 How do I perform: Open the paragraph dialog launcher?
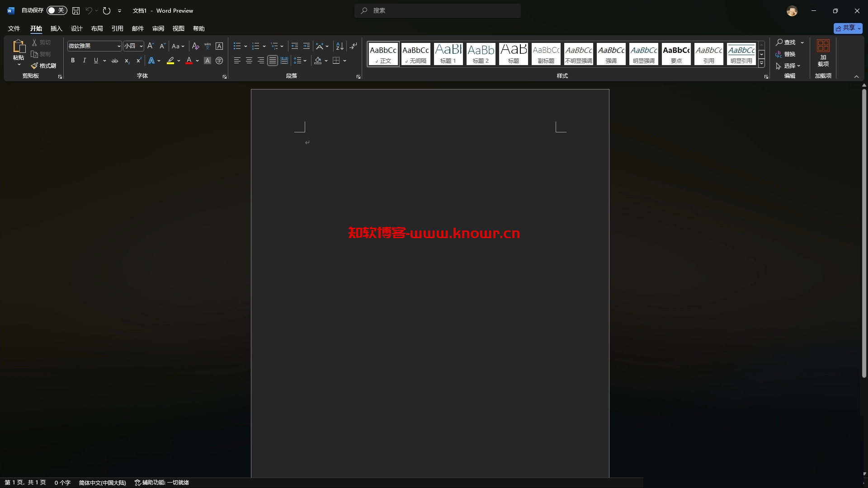pos(359,77)
